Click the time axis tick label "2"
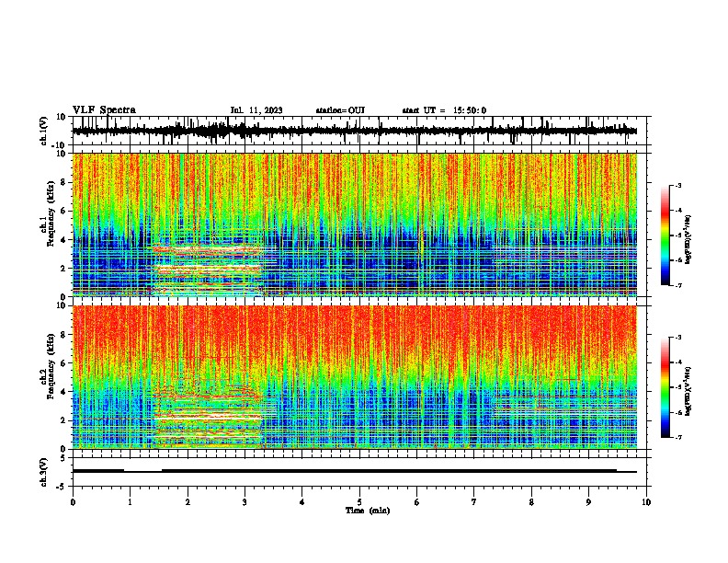 click(188, 502)
